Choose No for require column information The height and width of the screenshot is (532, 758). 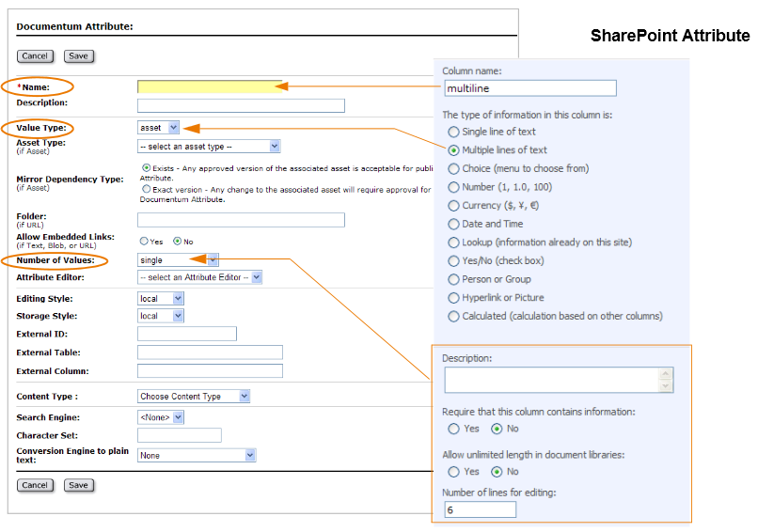tap(497, 429)
